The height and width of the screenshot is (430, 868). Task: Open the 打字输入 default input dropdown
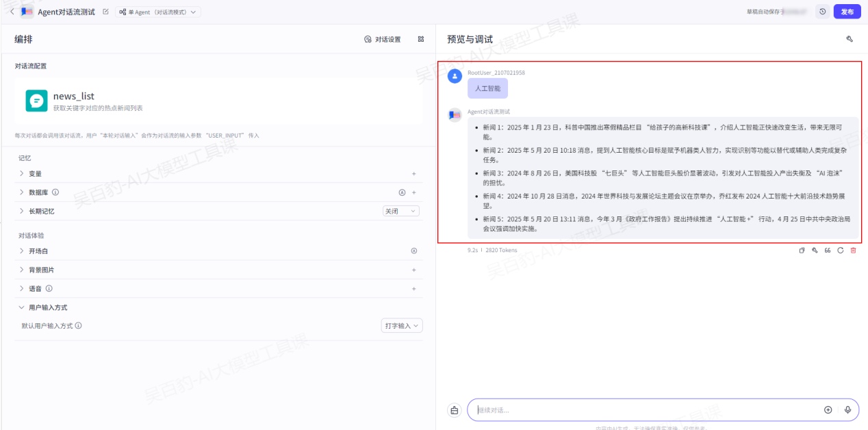401,326
